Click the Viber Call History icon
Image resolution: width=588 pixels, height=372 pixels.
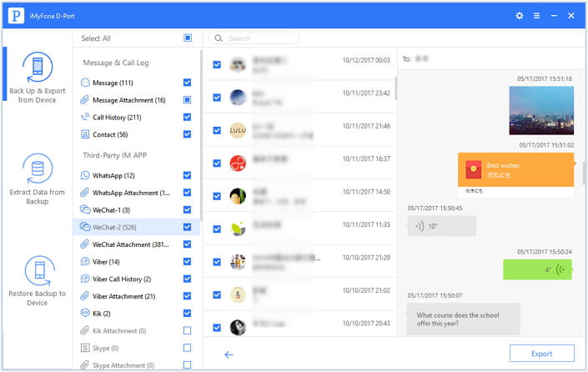[85, 279]
